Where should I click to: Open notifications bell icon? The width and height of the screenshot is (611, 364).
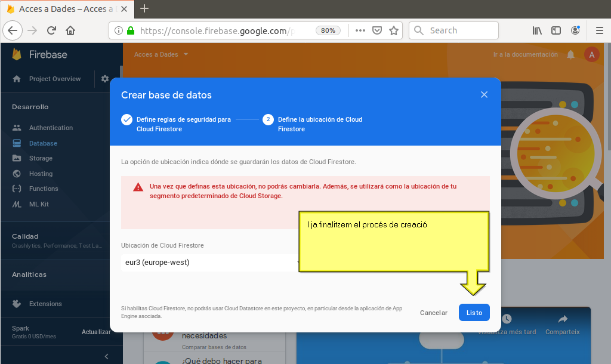point(570,54)
